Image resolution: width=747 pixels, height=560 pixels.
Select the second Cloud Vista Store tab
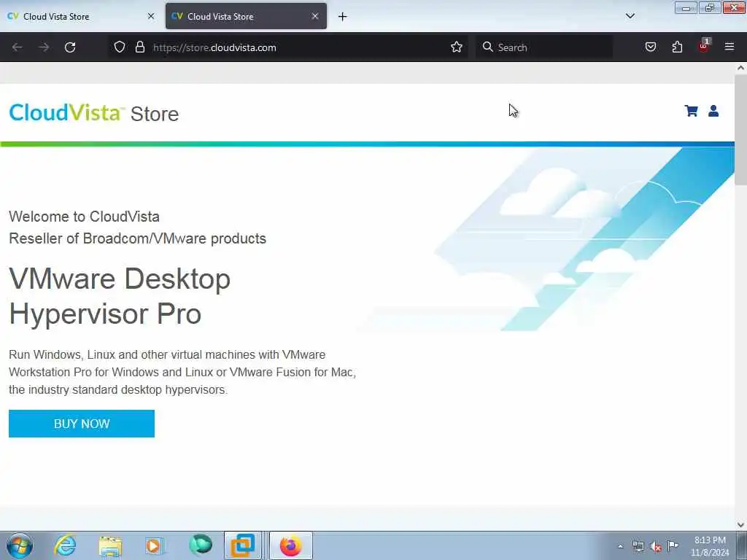tap(246, 16)
